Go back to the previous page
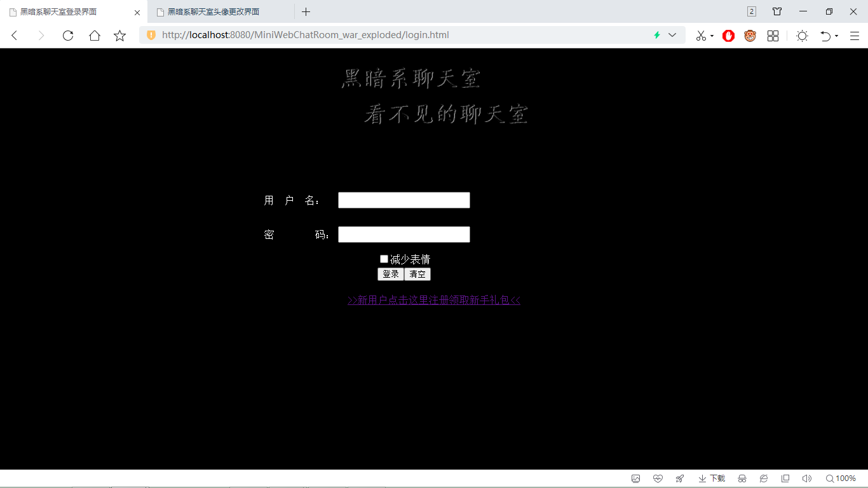The height and width of the screenshot is (488, 868). click(x=15, y=36)
